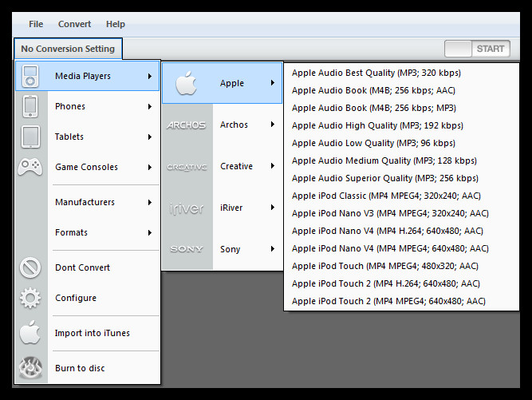Pick Apple Audio Book (M4B; 256 kbps; AAC)
The height and width of the screenshot is (400, 532).
point(401,90)
